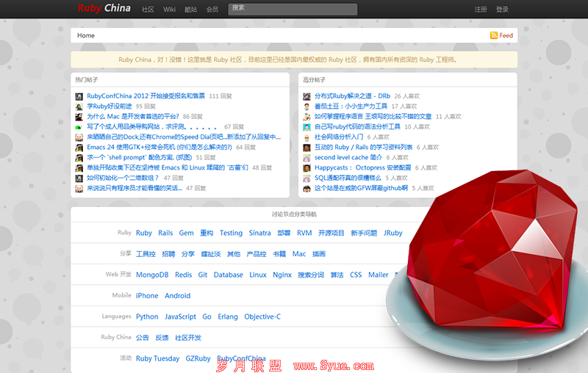The height and width of the screenshot is (373, 588).
Task: Click green avatar beside 写了个成人用品 post
Action: [79, 127]
